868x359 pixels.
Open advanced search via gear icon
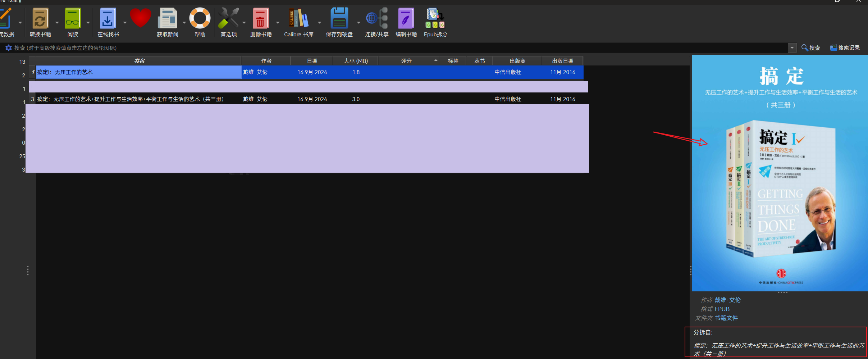tap(9, 48)
